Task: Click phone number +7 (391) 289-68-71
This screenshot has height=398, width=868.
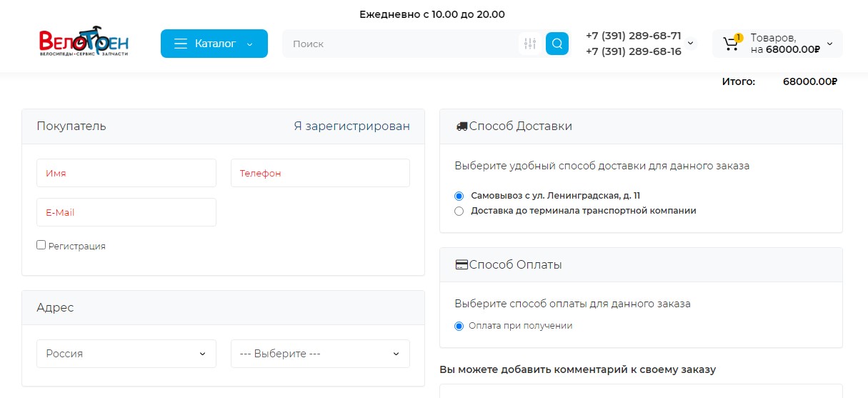Action: [633, 36]
